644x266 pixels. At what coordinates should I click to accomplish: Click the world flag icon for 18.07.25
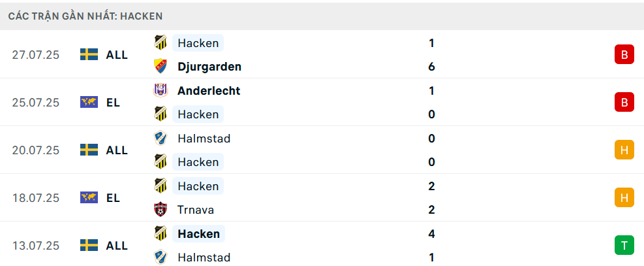[89, 198]
